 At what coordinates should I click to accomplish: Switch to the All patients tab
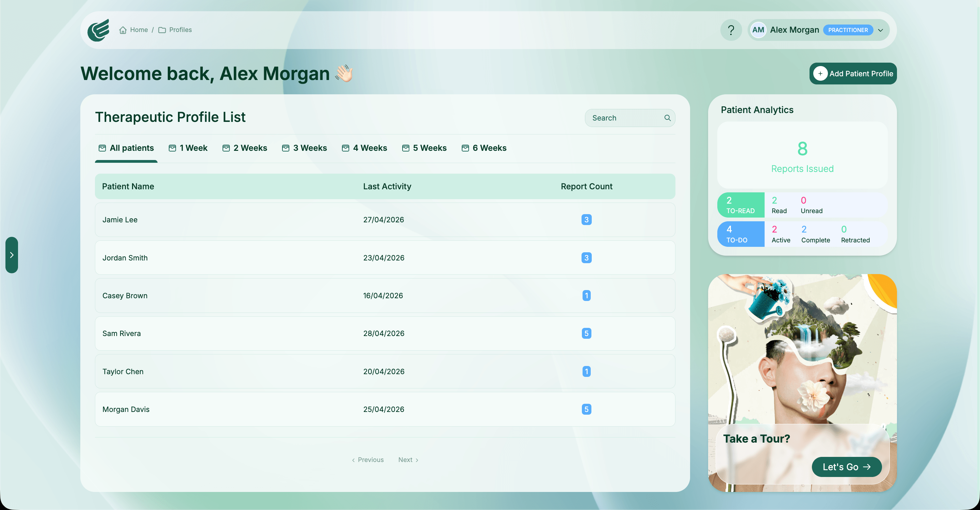(x=126, y=148)
